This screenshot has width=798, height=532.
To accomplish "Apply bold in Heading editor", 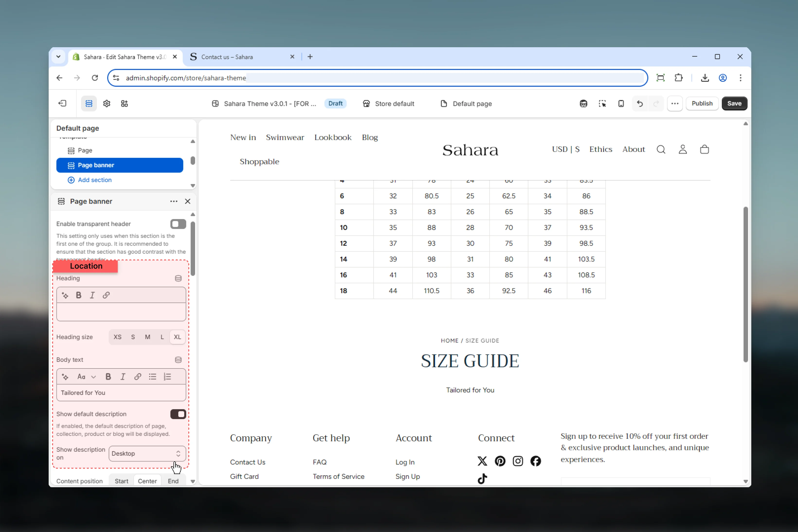I will [79, 295].
